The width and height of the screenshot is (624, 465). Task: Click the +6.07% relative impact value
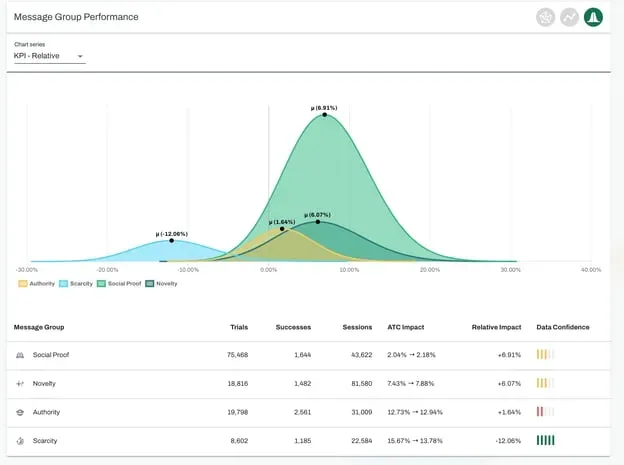point(509,383)
